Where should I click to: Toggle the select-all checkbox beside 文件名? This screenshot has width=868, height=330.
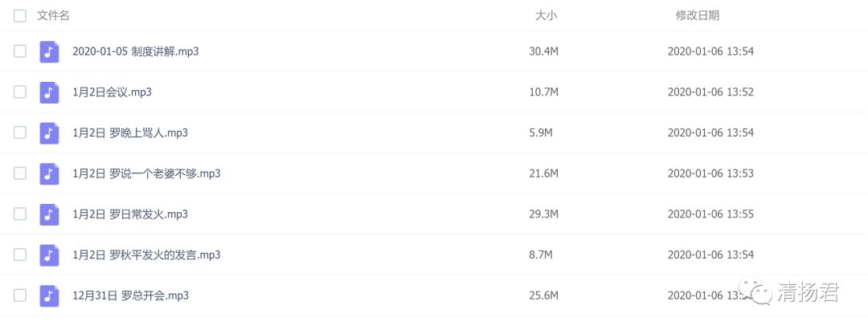coord(20,15)
